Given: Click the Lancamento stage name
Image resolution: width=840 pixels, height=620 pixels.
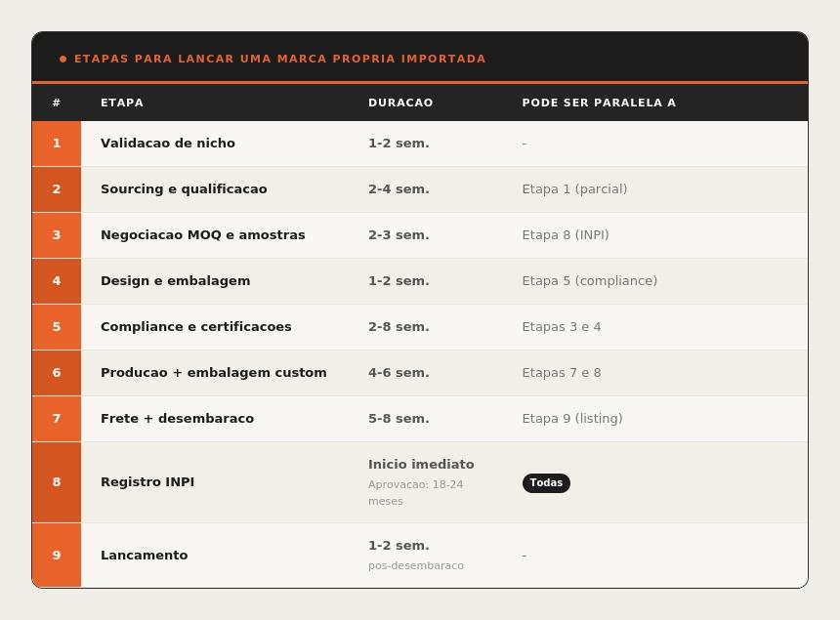Looking at the screenshot, I should tap(145, 556).
